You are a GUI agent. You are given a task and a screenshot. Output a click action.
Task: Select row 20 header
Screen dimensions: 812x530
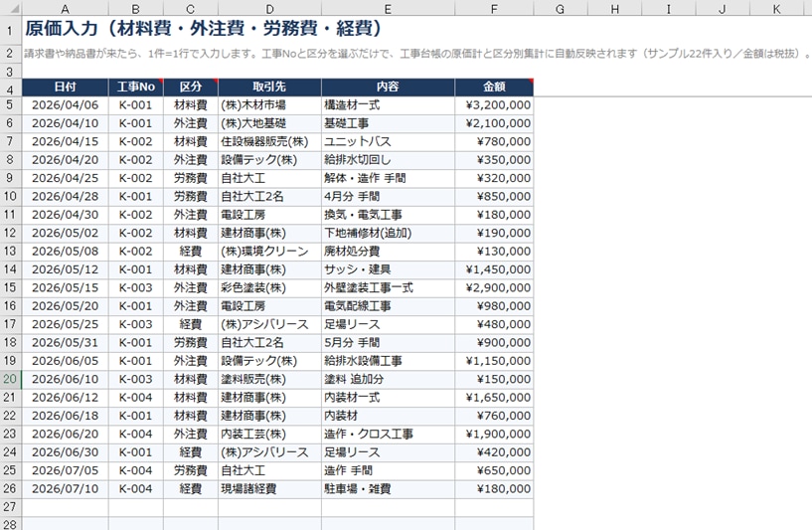pos(10,379)
